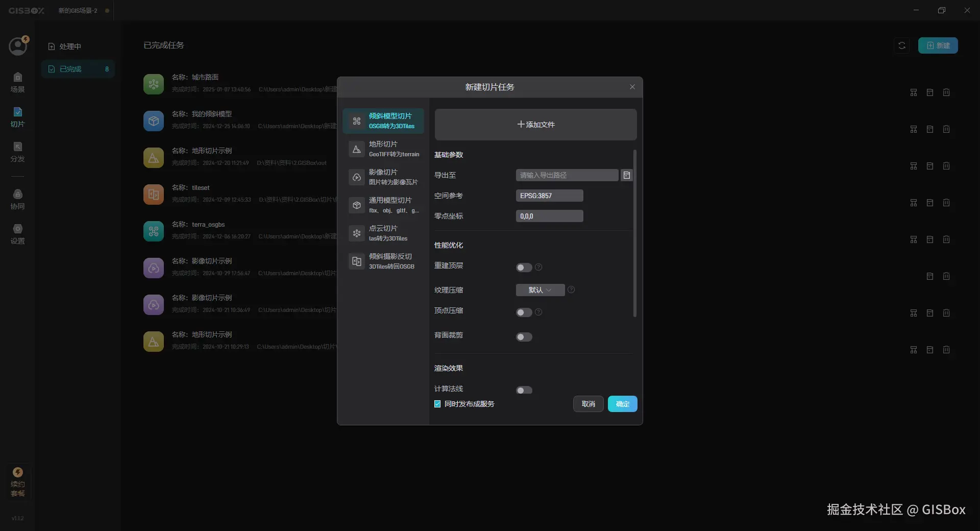Open the 场景 section in the sidebar

[17, 82]
